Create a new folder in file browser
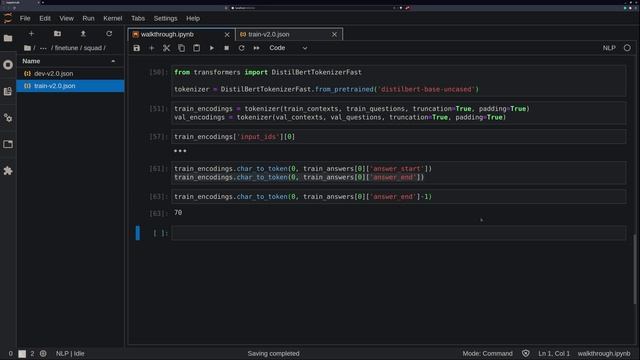The width and height of the screenshot is (640, 360). [57, 34]
